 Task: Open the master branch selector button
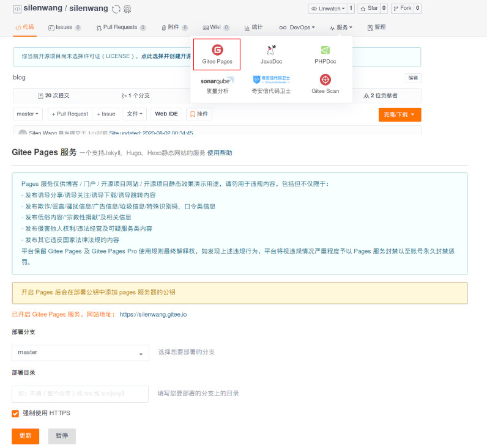coord(28,114)
